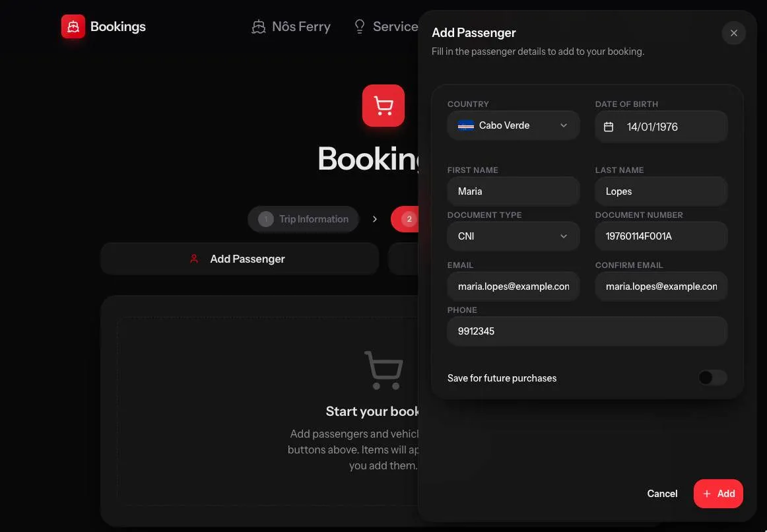
Task: Click the red Add button
Action: 718,494
